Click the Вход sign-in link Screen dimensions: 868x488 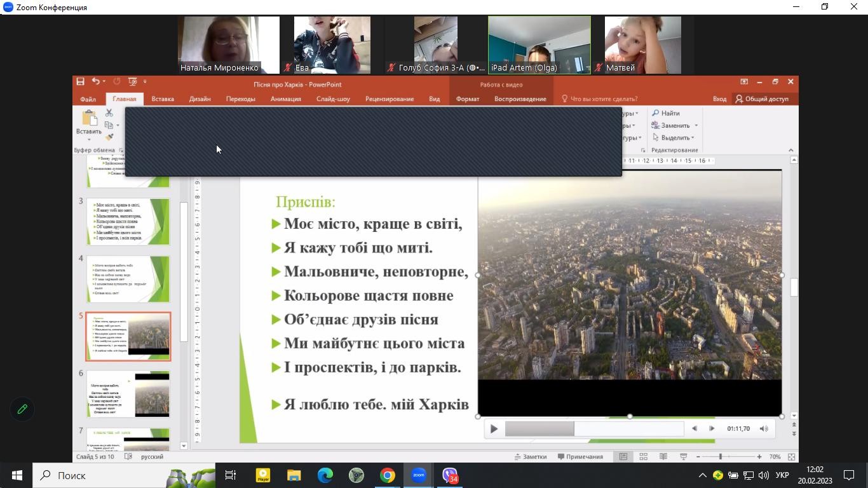tap(719, 99)
